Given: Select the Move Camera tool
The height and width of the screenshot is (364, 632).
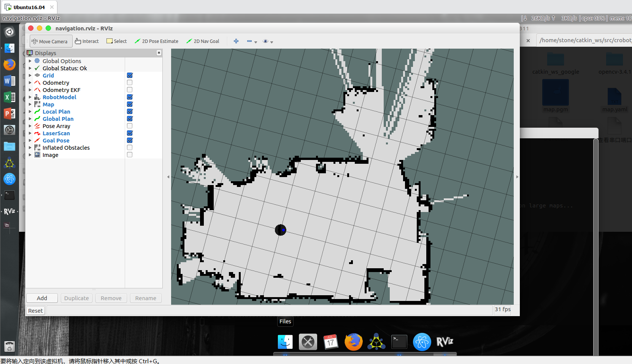Looking at the screenshot, I should (x=51, y=41).
